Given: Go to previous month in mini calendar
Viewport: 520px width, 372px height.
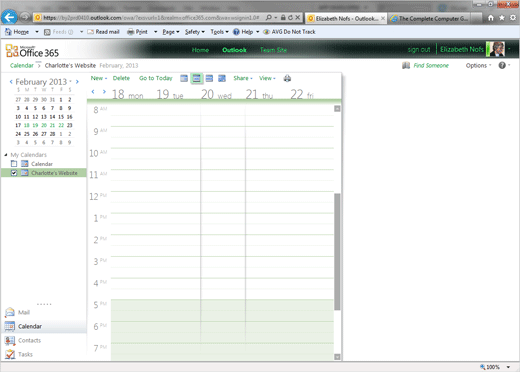Looking at the screenshot, I should point(11,82).
